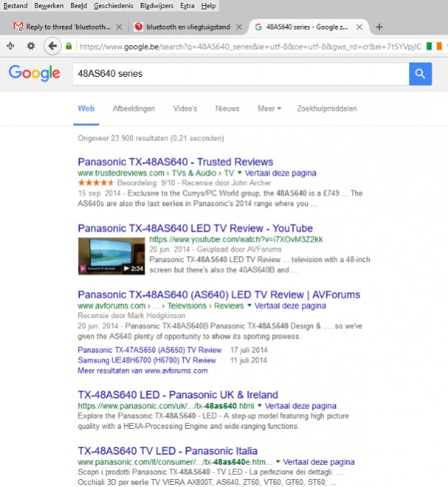Image resolution: width=448 pixels, height=487 pixels.
Task: Open 'Panasonic TX-48AS640 (AS640) LED TV Review | AVForums'
Action: pyautogui.click(x=219, y=295)
